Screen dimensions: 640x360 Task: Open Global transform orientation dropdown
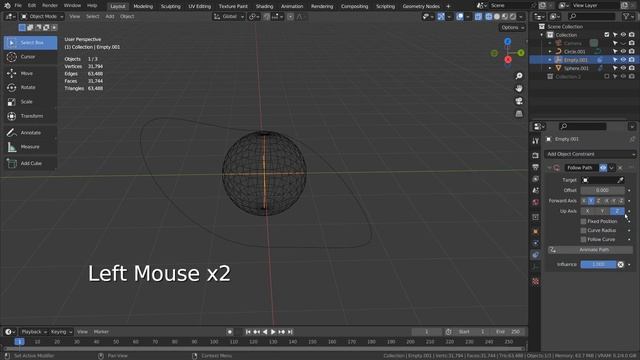(229, 17)
